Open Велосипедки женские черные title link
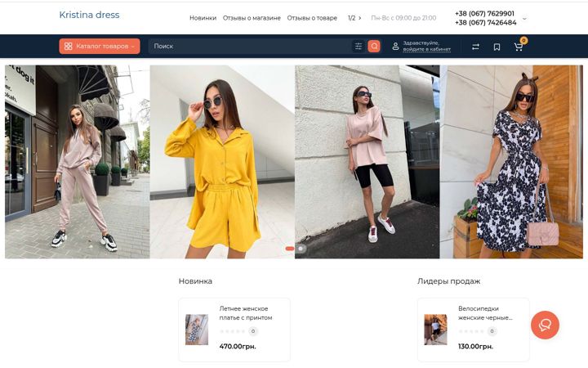 [x=485, y=313]
